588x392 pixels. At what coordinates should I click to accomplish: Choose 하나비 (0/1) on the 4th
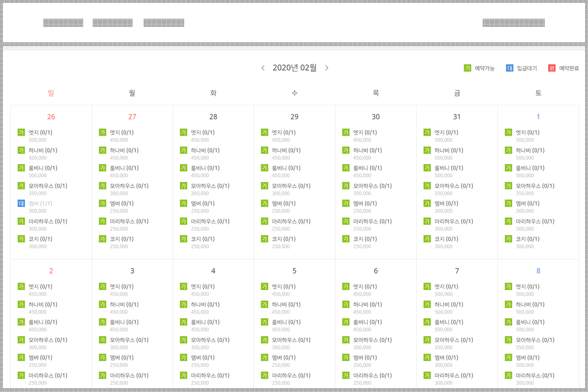(x=205, y=304)
